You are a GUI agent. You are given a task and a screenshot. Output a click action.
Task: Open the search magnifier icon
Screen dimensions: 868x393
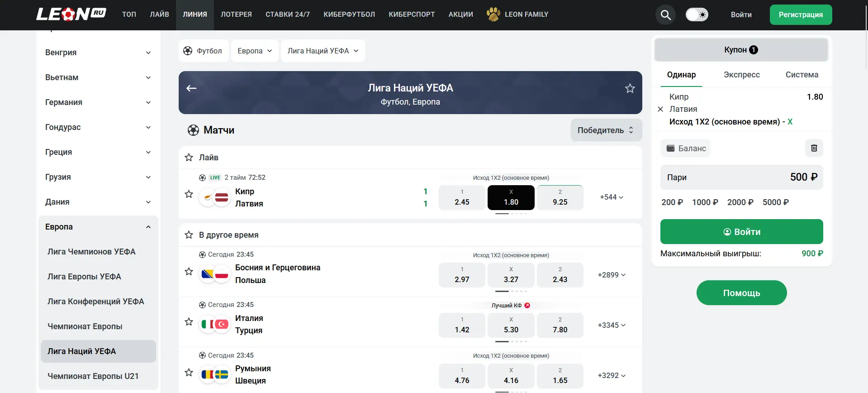[665, 15]
